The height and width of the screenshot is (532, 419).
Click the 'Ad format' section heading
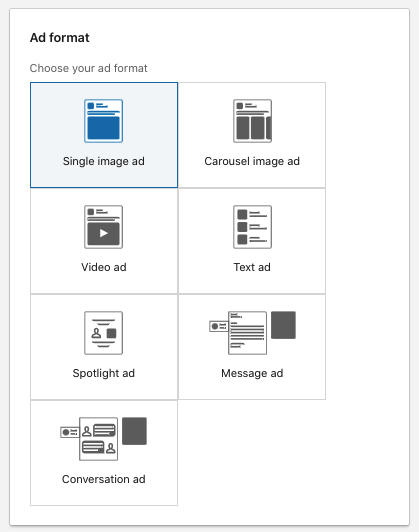click(60, 38)
